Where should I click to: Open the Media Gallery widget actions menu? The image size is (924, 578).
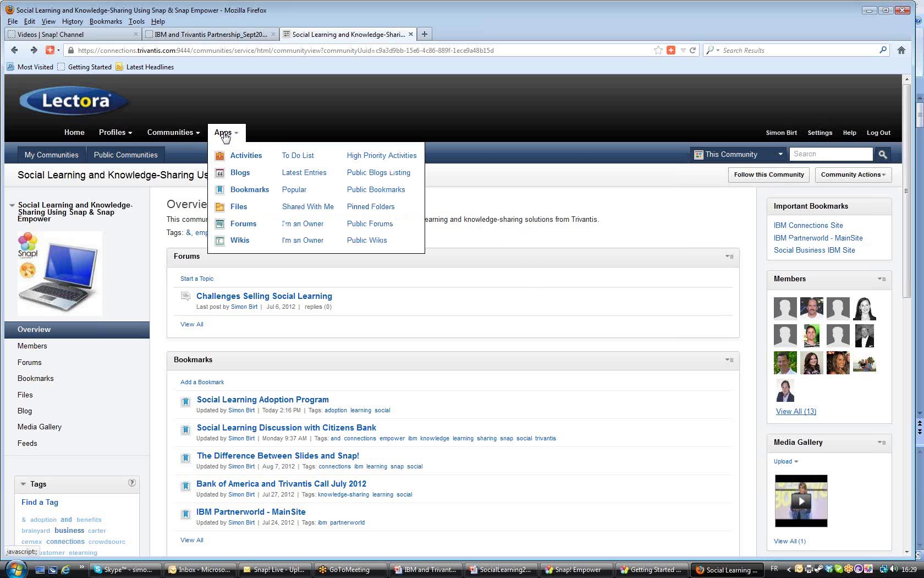[882, 443]
